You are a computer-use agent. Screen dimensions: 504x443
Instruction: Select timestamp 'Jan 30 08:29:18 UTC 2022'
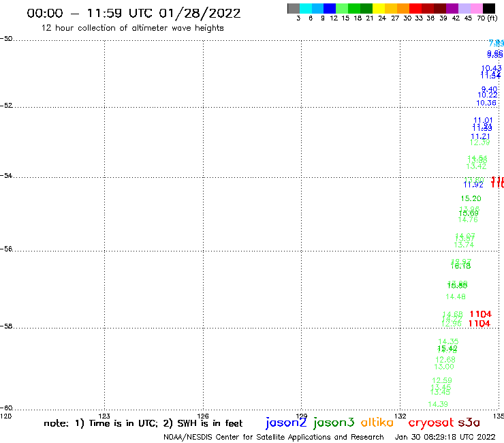point(445,437)
